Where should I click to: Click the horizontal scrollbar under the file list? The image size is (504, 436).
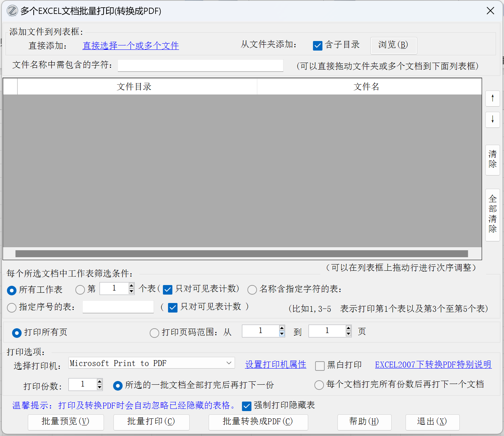[x=242, y=254]
